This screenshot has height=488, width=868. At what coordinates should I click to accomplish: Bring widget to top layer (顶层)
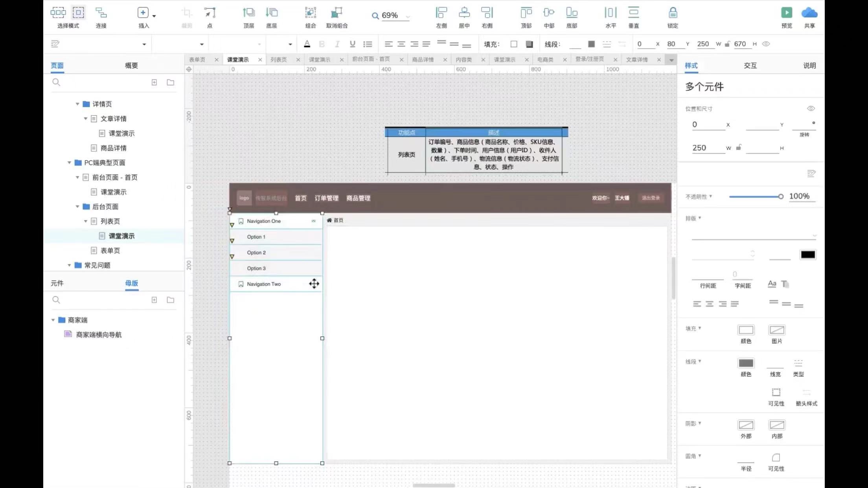coord(248,13)
